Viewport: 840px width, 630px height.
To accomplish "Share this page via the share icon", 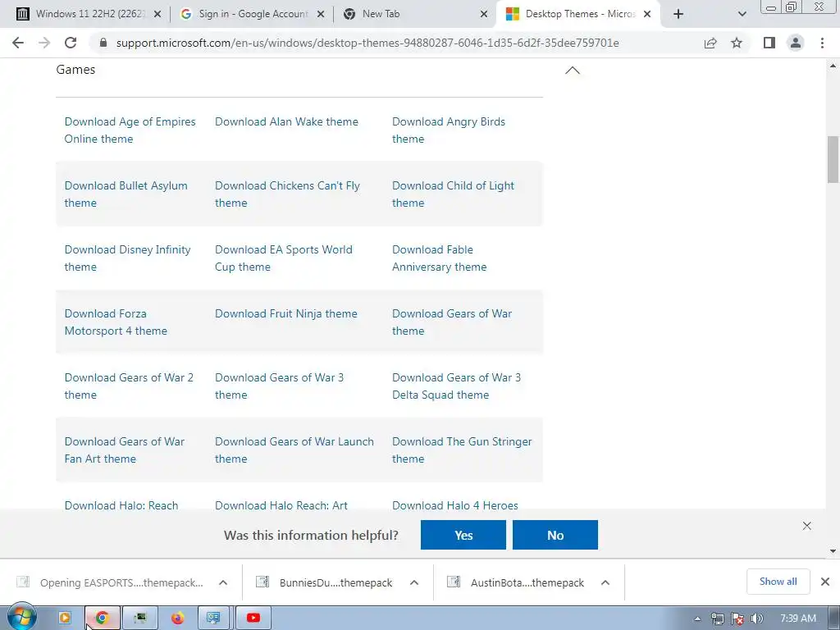I will [710, 43].
